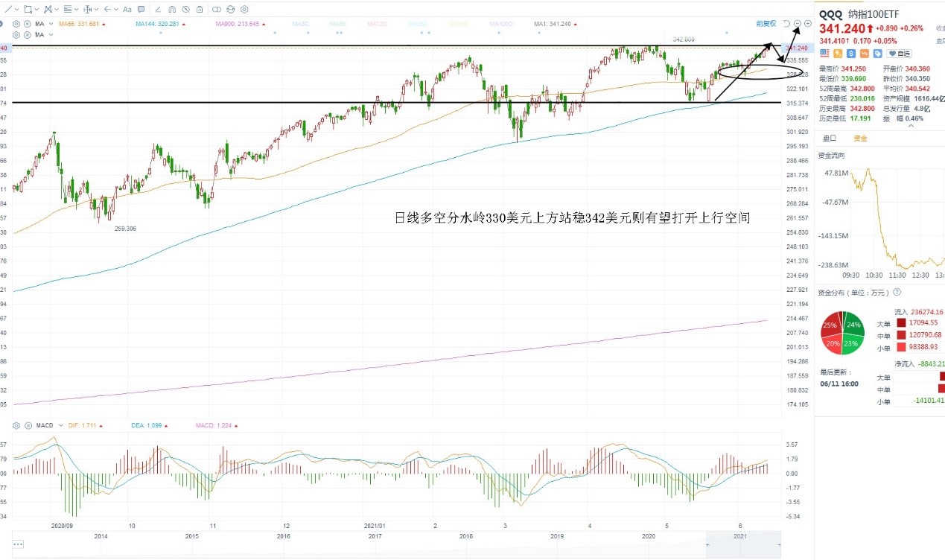Delete drawings with the trash icon
The height and width of the screenshot is (560, 945).
pos(200,10)
